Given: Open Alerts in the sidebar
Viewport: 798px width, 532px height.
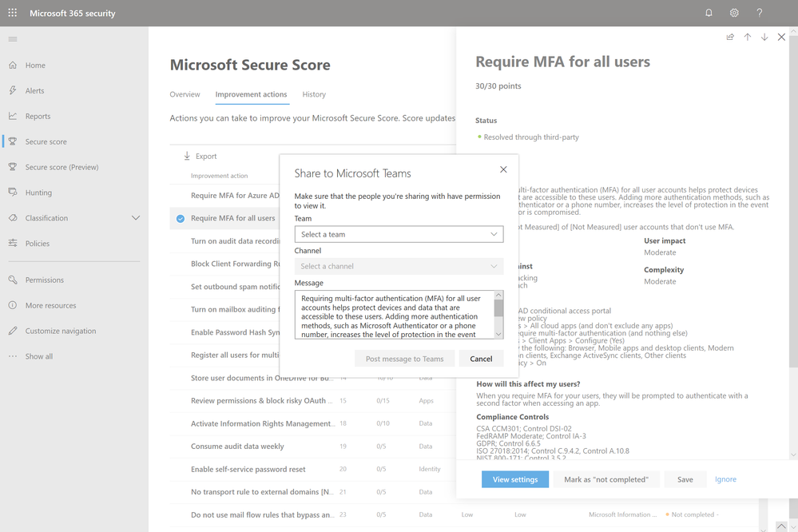Looking at the screenshot, I should pyautogui.click(x=34, y=90).
